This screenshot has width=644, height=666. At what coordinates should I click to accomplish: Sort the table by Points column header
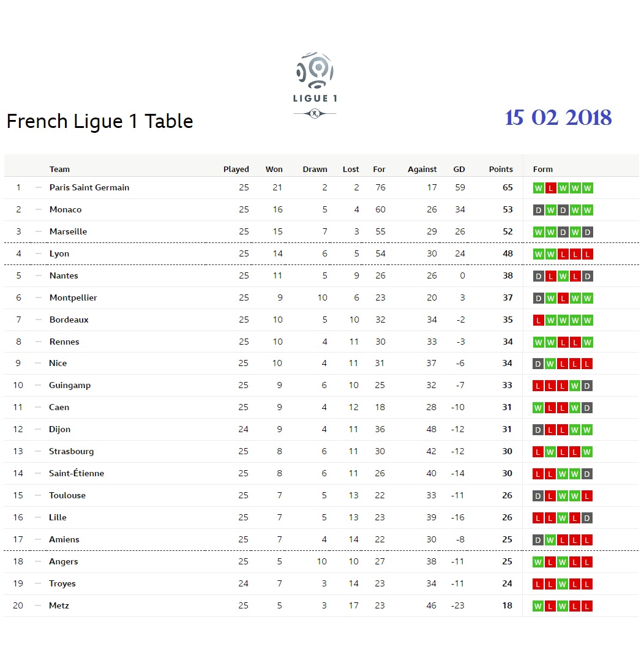coord(501,170)
